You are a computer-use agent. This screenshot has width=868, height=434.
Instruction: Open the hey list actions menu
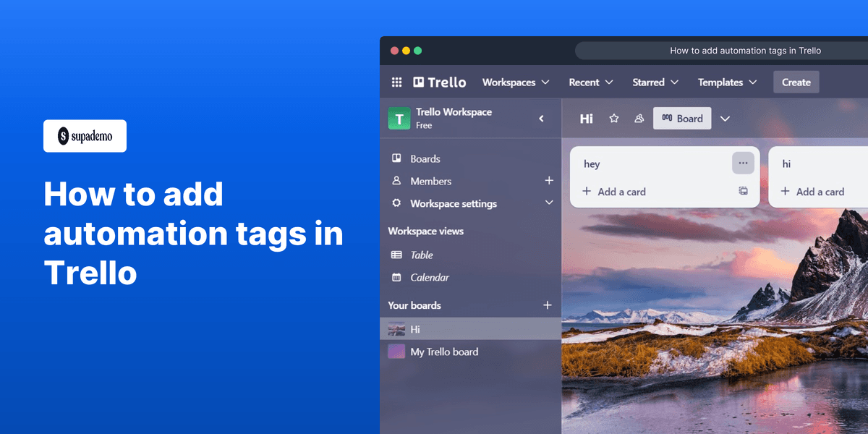(x=742, y=163)
